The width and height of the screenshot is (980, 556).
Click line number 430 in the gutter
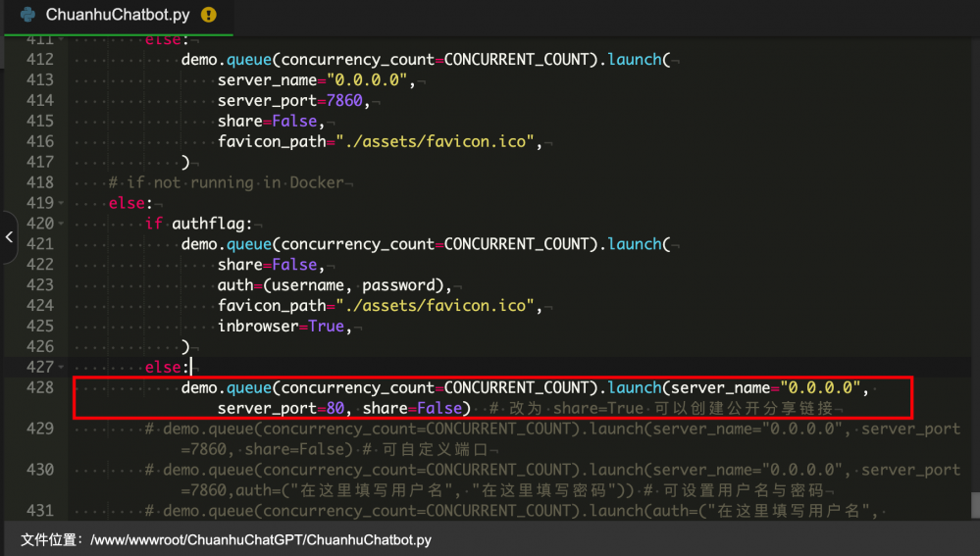click(x=39, y=470)
